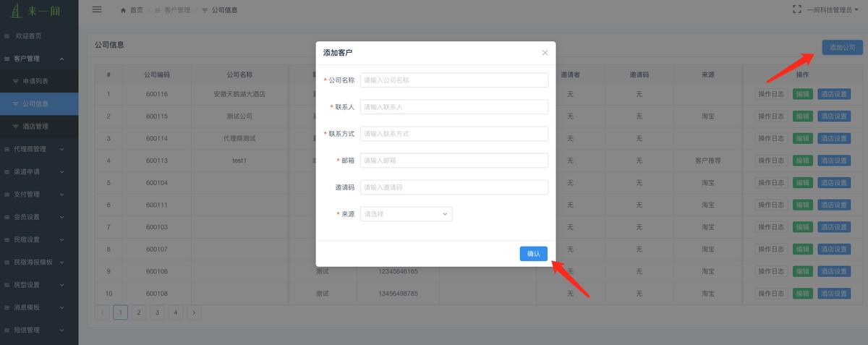
Task: Go to pagination page 2
Action: click(139, 312)
